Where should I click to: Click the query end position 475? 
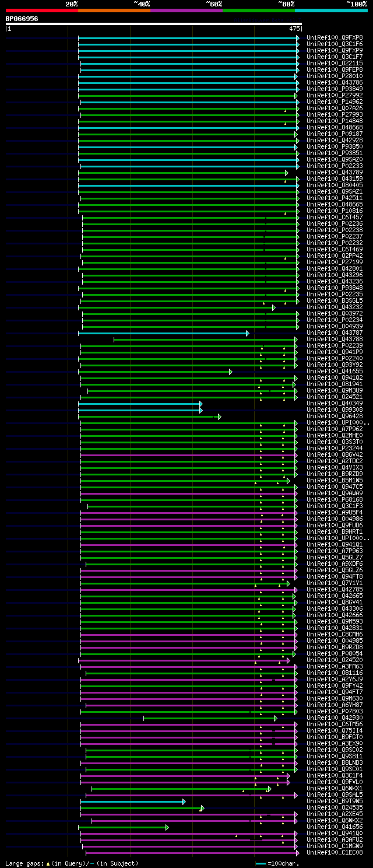pyautogui.click(x=294, y=29)
